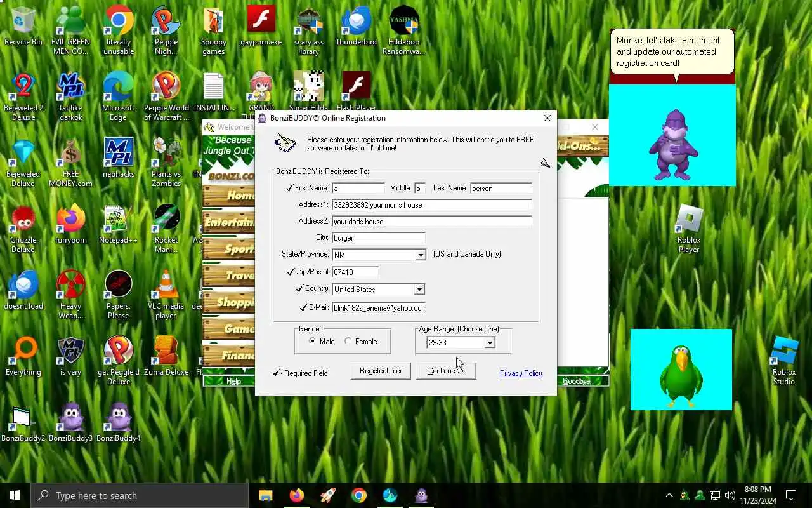This screenshot has width=812, height=508.
Task: Click the Register Later button
Action: coord(381,371)
